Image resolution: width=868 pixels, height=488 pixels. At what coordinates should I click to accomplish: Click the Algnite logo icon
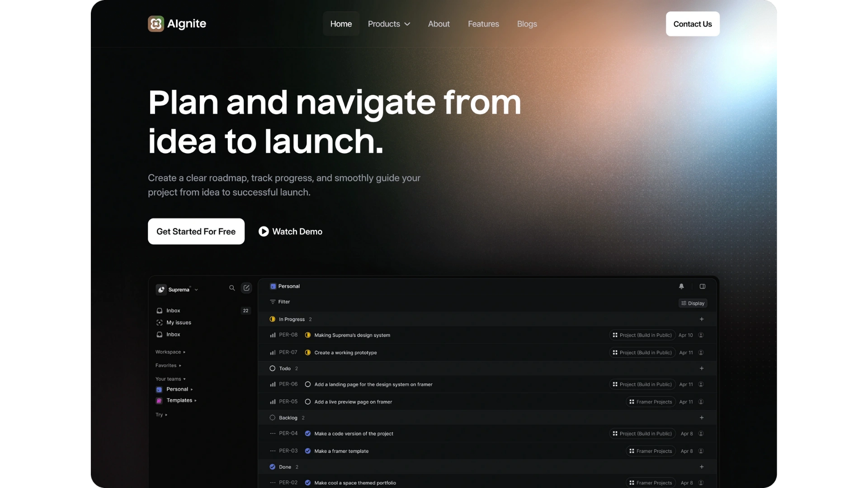(156, 24)
